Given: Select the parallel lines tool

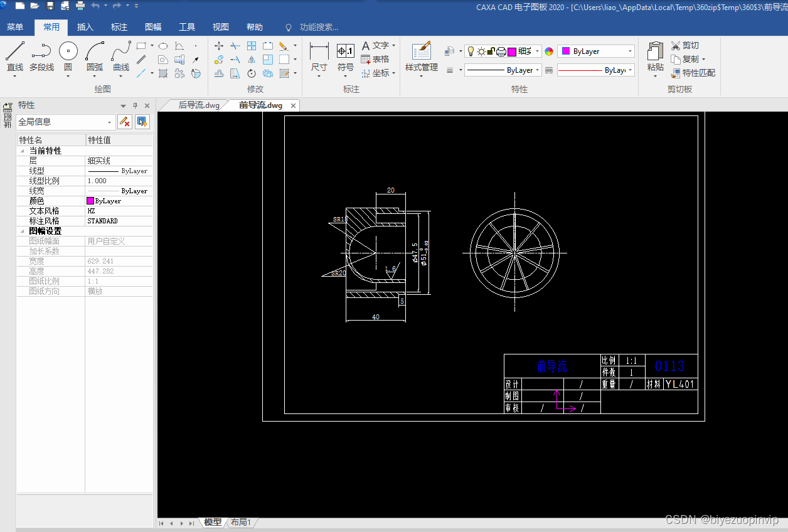Looking at the screenshot, I should (x=142, y=60).
